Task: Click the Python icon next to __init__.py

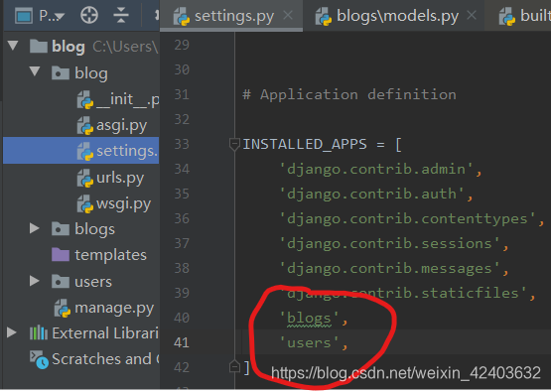Action: pos(85,99)
